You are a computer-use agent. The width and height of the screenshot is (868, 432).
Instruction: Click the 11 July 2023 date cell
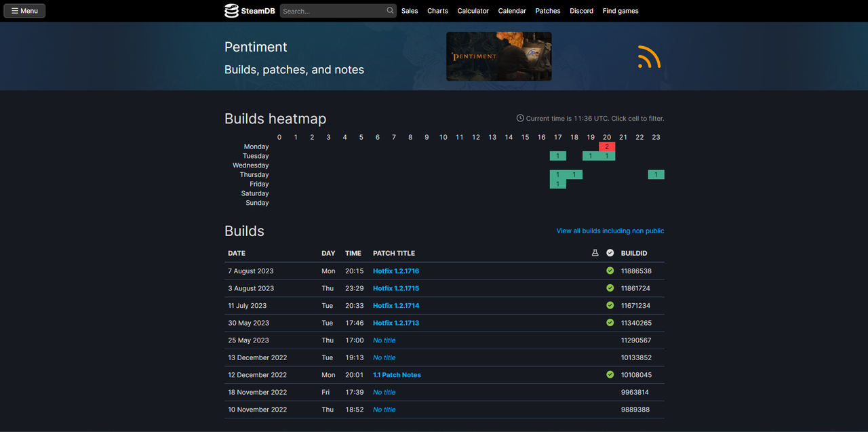click(248, 305)
